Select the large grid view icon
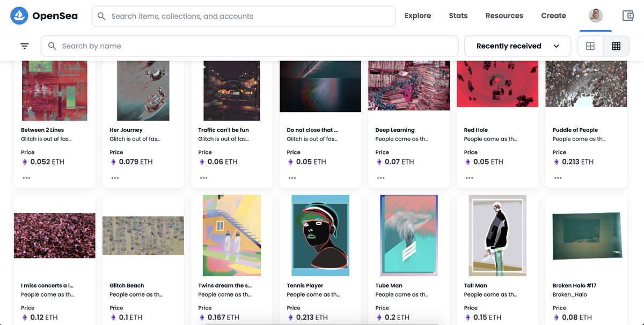 590,46
